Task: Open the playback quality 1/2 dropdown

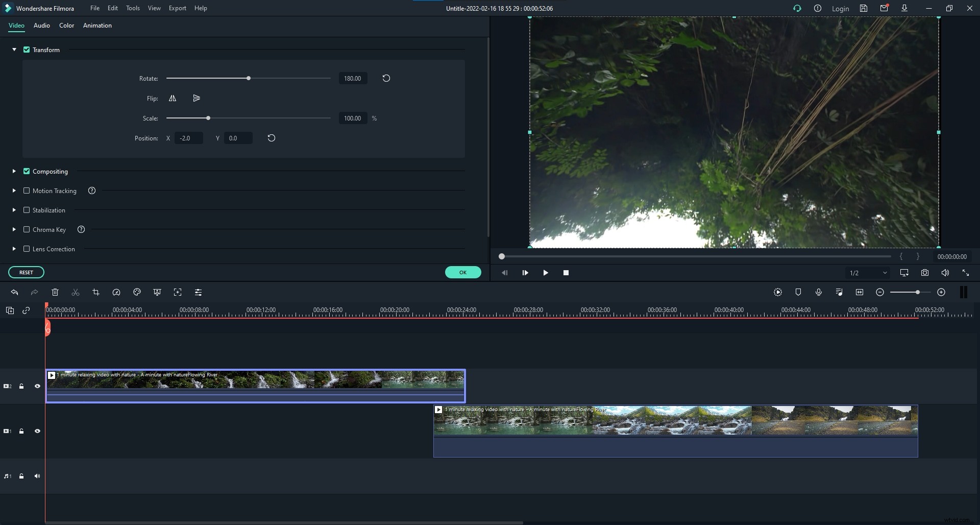Action: (x=867, y=273)
